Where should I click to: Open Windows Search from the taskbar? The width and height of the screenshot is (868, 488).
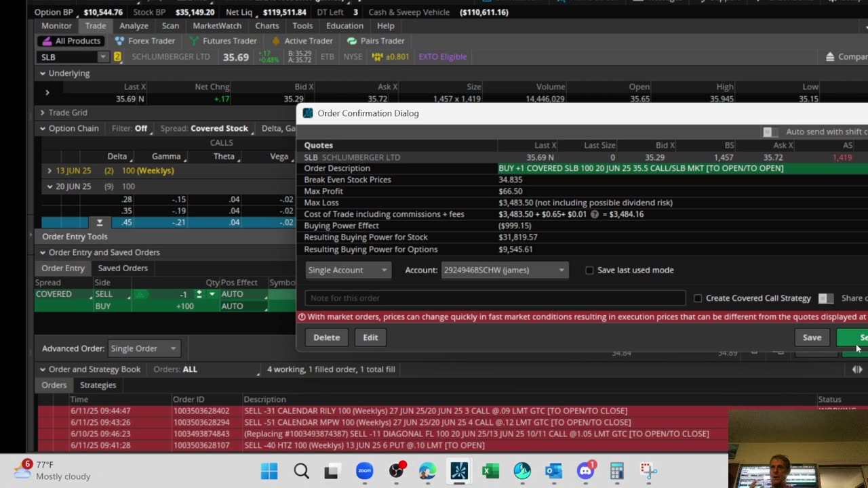(x=301, y=471)
